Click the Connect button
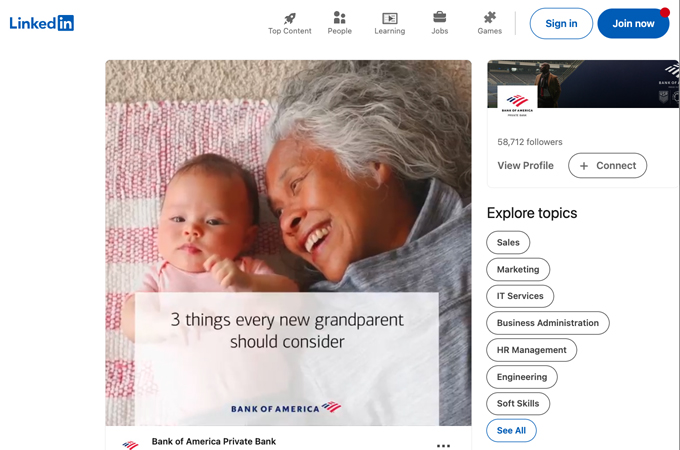The width and height of the screenshot is (680, 450). [x=607, y=166]
